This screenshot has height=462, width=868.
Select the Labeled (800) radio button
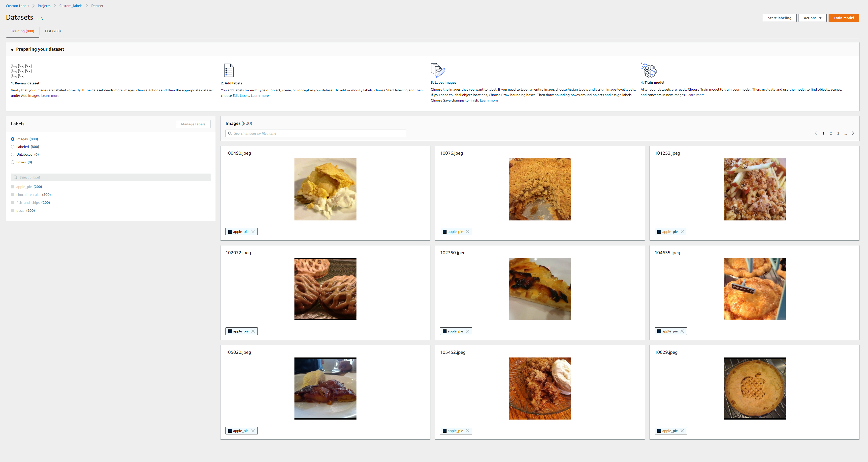(13, 147)
